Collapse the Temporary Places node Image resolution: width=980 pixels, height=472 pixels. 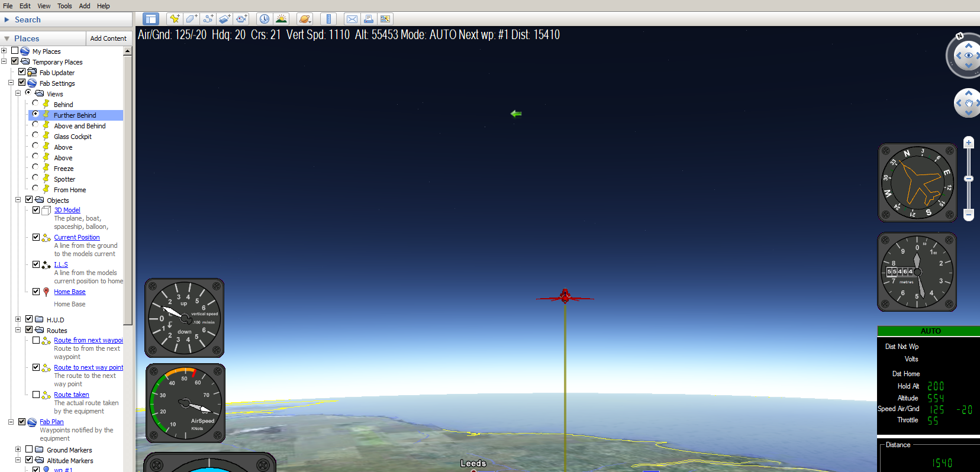click(4, 61)
